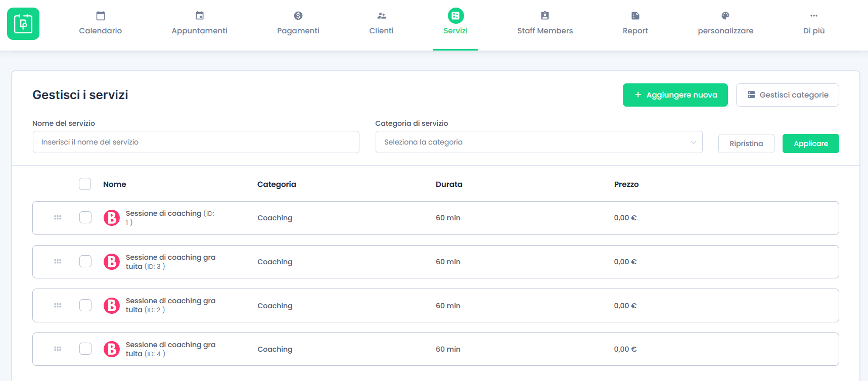
Task: Switch to the Appuntamenti tab
Action: [x=199, y=23]
